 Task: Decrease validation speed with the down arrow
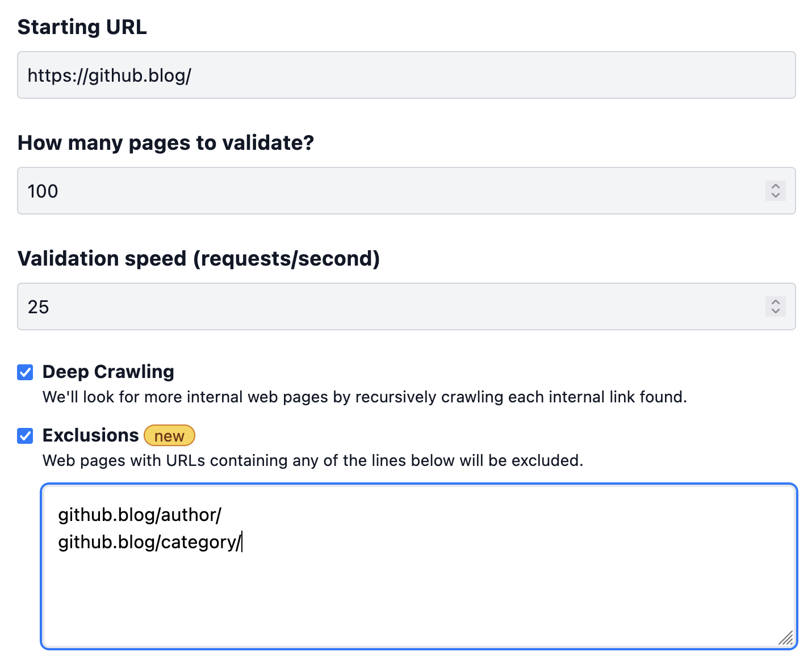(x=775, y=312)
